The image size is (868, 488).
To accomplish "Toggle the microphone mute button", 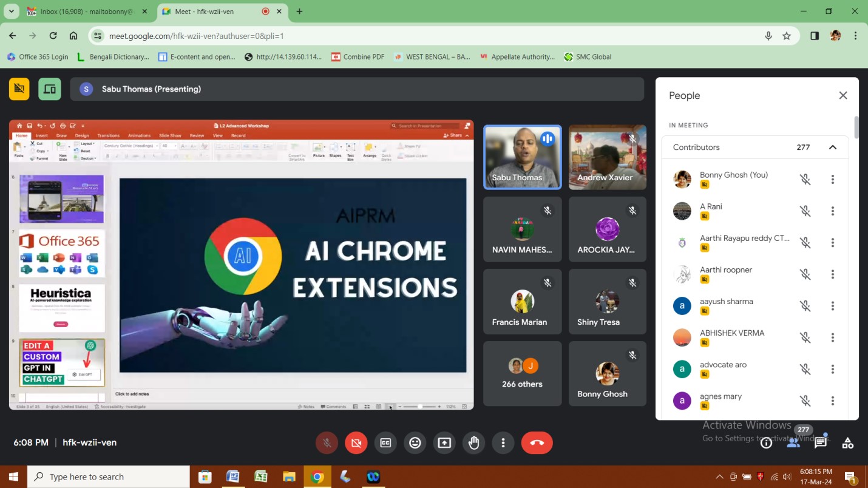I will tap(327, 443).
